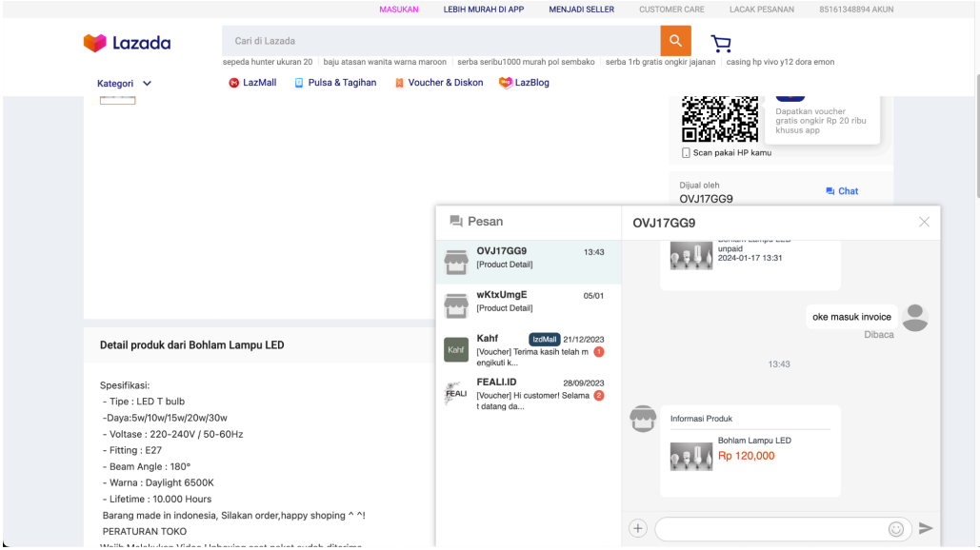This screenshot has width=980, height=550.
Task: Select suggestion serba 1rb gratis ongkir jajanan
Action: pos(661,62)
